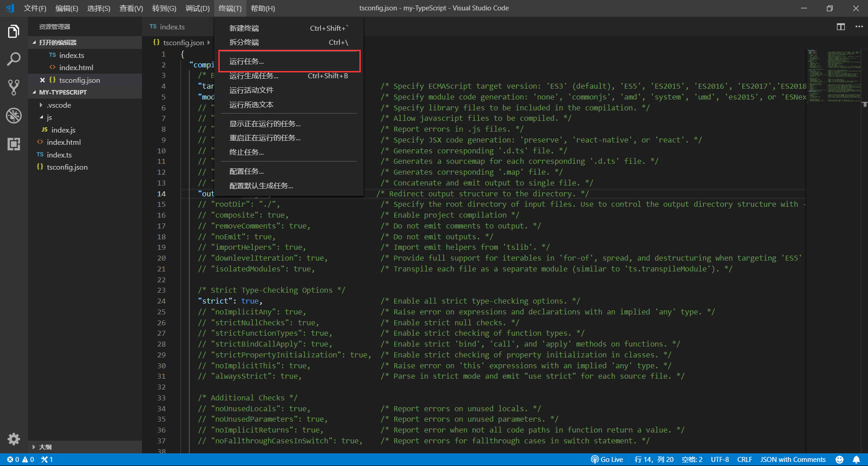868x466 pixels.
Task: Click the split editor icon
Action: pyautogui.click(x=841, y=27)
